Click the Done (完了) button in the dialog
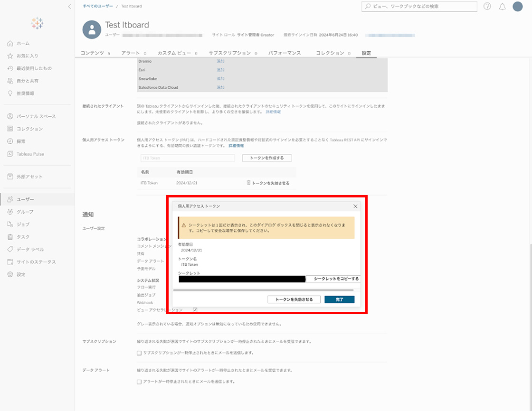 [x=339, y=299]
